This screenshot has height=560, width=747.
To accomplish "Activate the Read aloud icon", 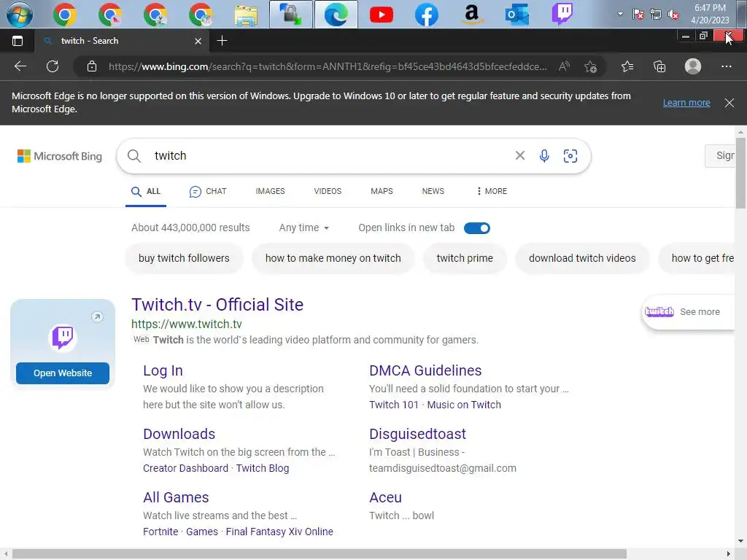I will [x=564, y=66].
